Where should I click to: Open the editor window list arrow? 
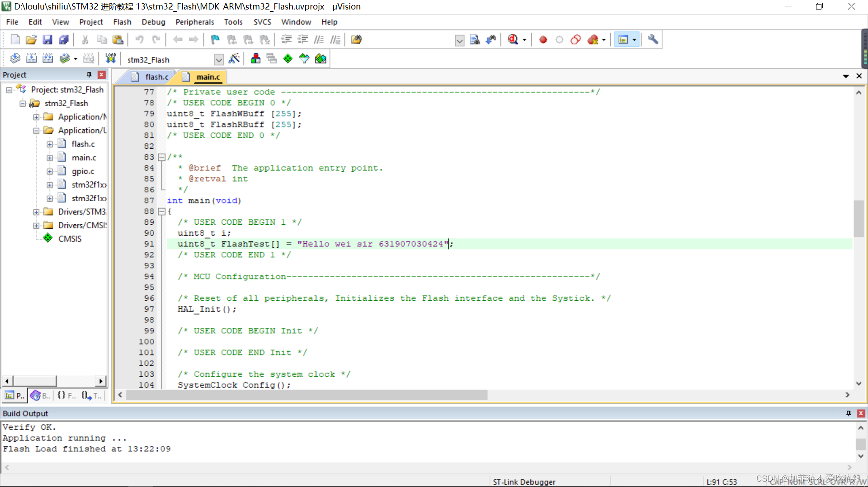[x=846, y=76]
